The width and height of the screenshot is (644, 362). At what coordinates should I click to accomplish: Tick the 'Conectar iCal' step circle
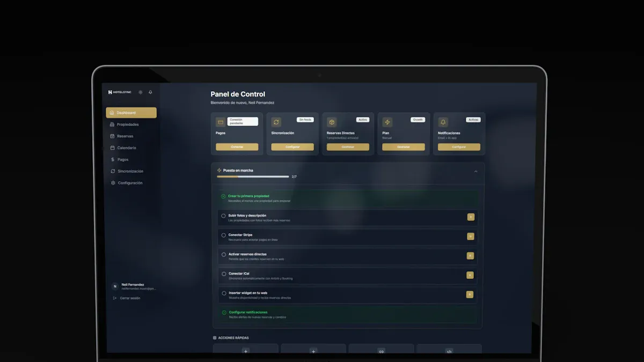coord(224,274)
